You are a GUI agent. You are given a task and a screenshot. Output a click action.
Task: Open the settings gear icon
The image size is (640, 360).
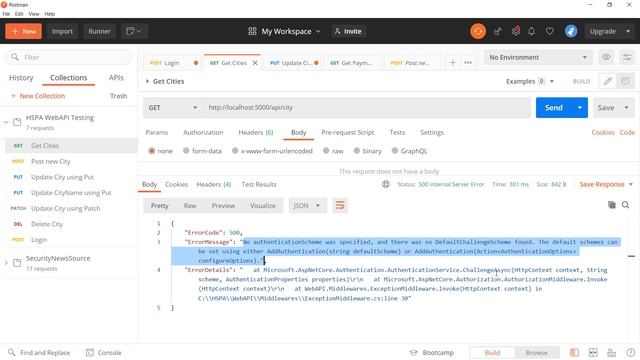point(516,31)
